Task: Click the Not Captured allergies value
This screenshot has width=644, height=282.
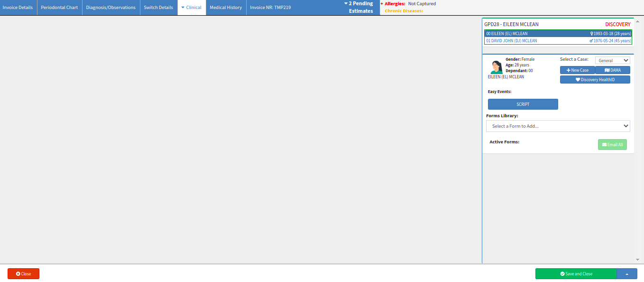Action: point(422,4)
